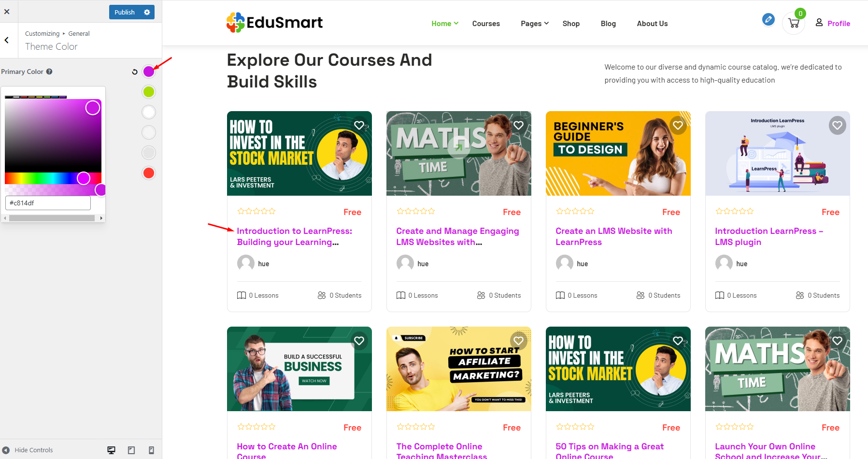Image resolution: width=868 pixels, height=459 pixels.
Task: Open Create and Manage Engaging LMS course
Action: (457, 237)
